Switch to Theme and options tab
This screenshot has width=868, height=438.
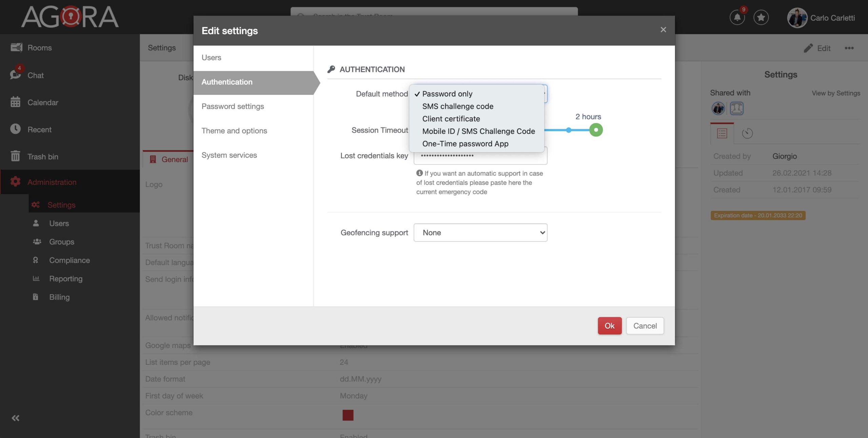(x=234, y=131)
